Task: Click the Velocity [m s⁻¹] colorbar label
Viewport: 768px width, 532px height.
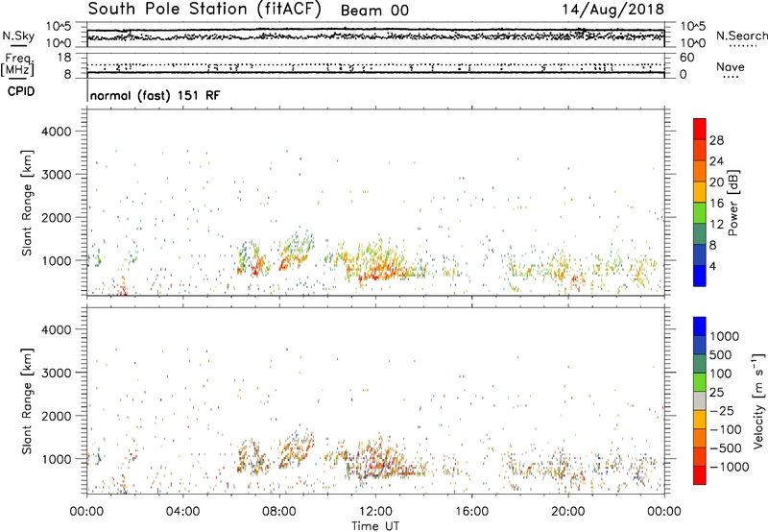Action: [x=758, y=400]
